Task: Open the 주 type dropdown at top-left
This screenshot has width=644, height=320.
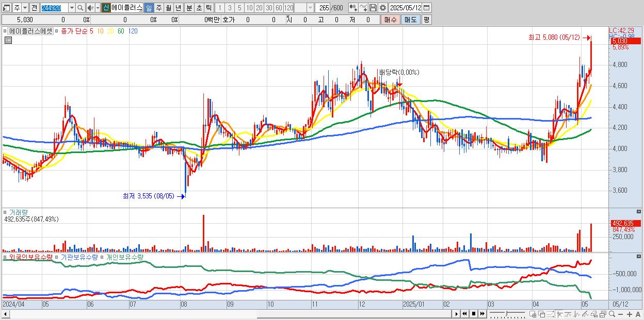Action: 25,8
